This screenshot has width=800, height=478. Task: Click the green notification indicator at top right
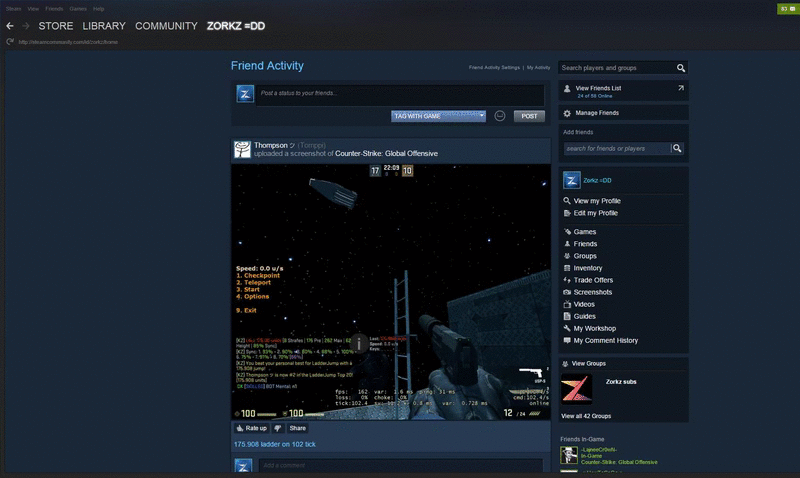788,9
